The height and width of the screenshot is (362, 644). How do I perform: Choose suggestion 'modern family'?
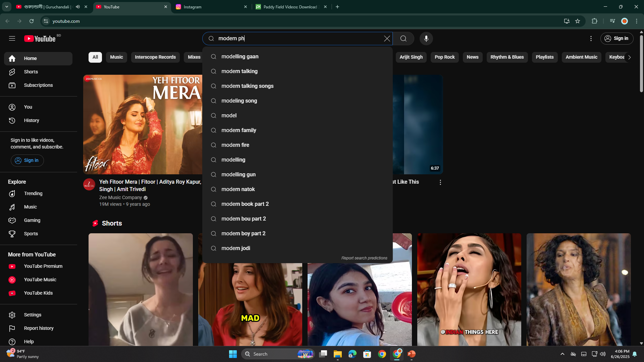pyautogui.click(x=298, y=130)
